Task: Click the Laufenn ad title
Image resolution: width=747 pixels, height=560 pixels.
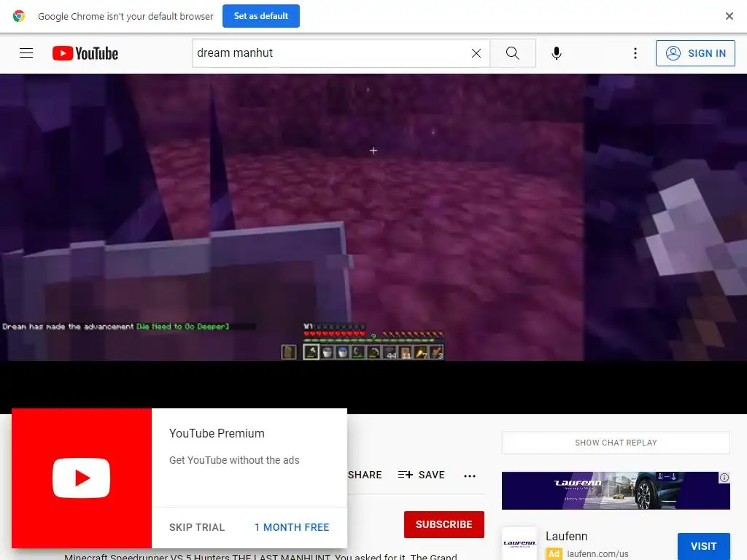Action: [x=566, y=536]
